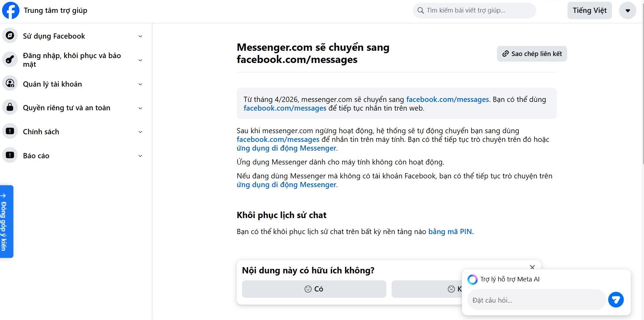Send question with Meta AI send icon

tap(615, 300)
